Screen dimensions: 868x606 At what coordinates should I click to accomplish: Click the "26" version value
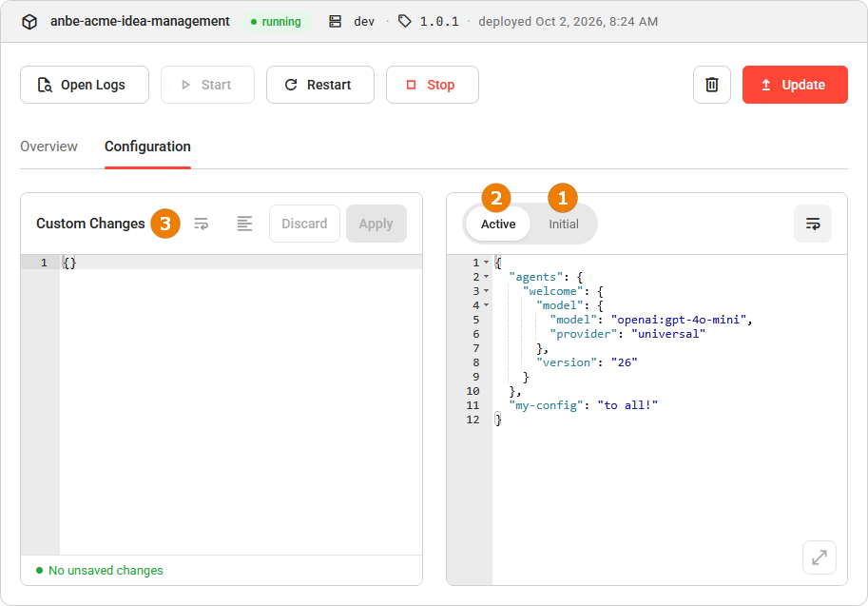tap(624, 362)
